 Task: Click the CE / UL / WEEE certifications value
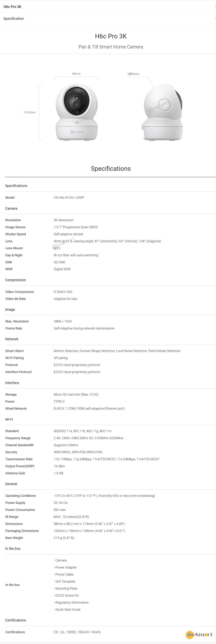pos(77,632)
